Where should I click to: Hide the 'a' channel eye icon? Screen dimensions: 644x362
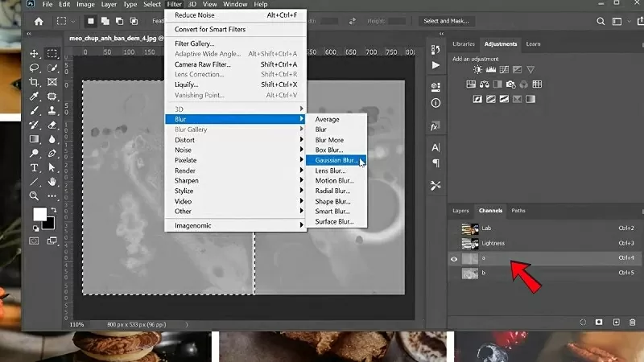coord(455,258)
